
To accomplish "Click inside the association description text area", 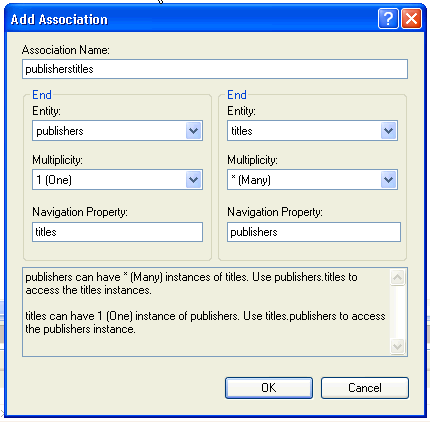I will click(x=206, y=312).
